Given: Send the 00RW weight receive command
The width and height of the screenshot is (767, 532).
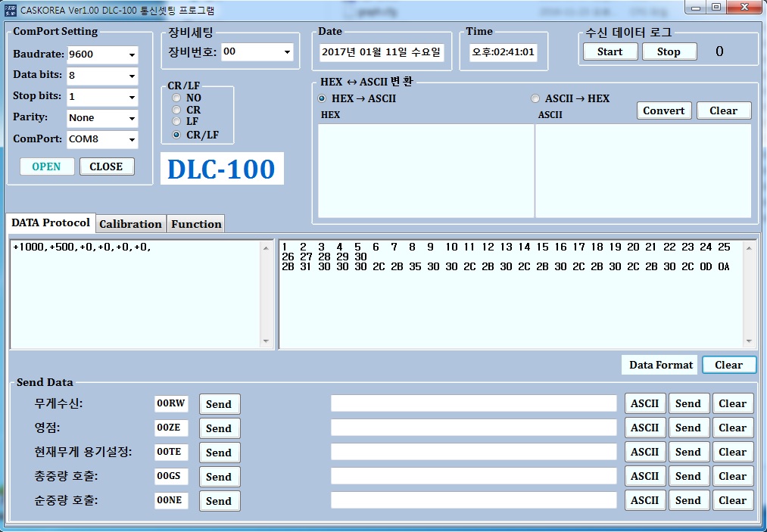Looking at the screenshot, I should coord(219,404).
